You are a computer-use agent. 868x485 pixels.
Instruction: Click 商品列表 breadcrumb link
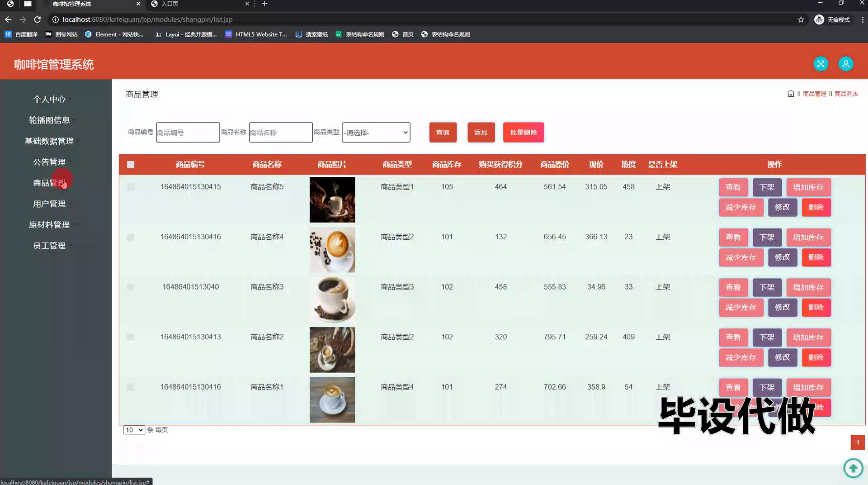(x=846, y=94)
